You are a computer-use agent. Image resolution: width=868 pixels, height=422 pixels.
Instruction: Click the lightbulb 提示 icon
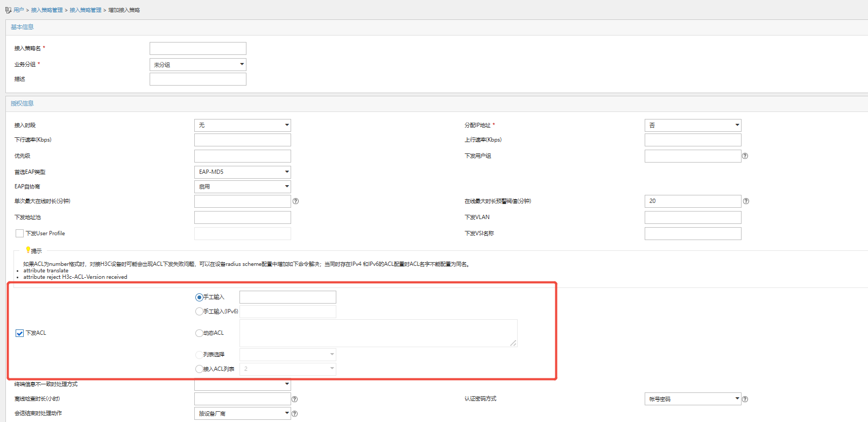pyautogui.click(x=28, y=250)
